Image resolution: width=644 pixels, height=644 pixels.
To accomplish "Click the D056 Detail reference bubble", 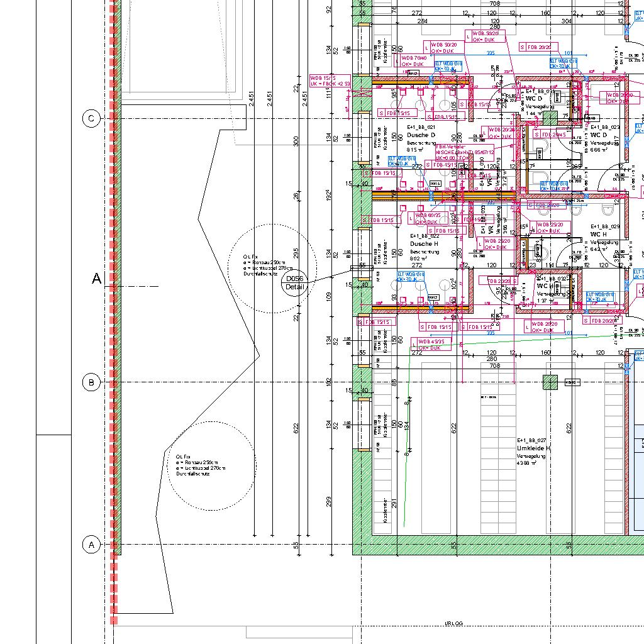I will (x=294, y=282).
